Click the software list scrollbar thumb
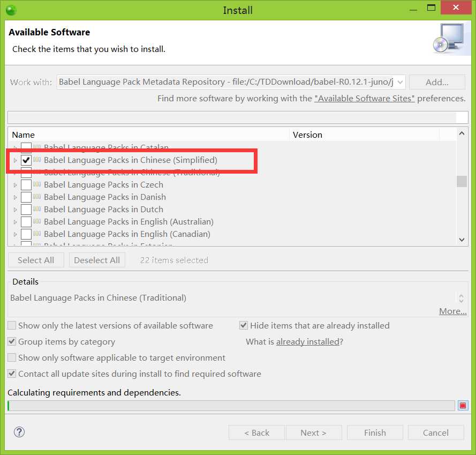The image size is (476, 455). click(462, 182)
